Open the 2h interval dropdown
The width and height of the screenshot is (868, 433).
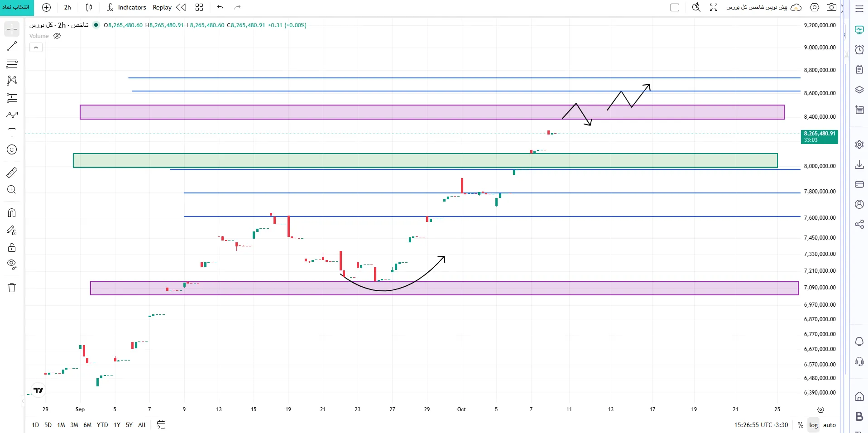coord(67,7)
